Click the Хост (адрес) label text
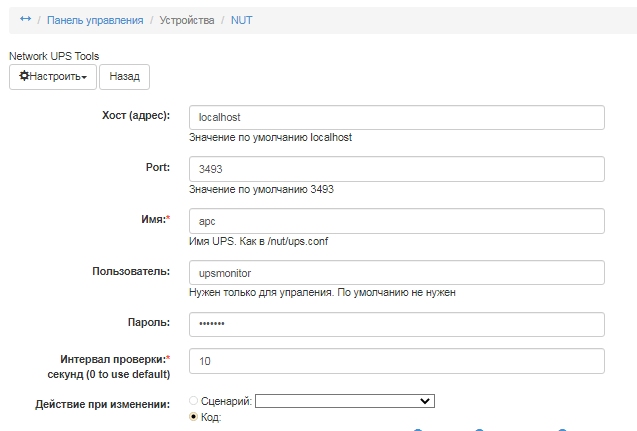 pos(136,114)
